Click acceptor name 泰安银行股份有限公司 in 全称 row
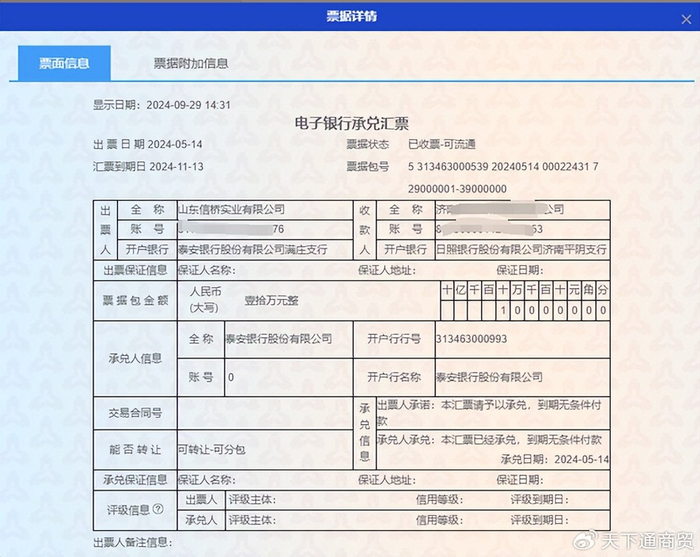 click(x=279, y=338)
